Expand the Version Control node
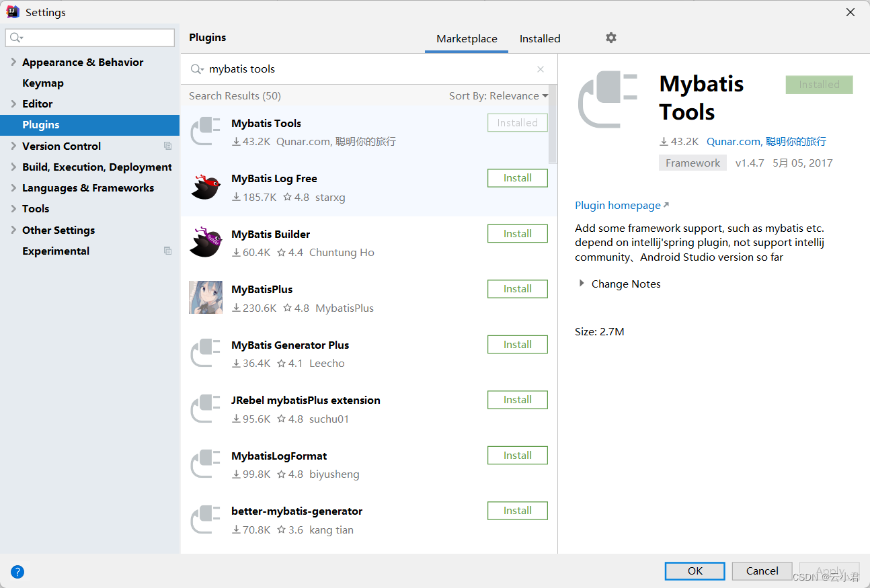 13,146
